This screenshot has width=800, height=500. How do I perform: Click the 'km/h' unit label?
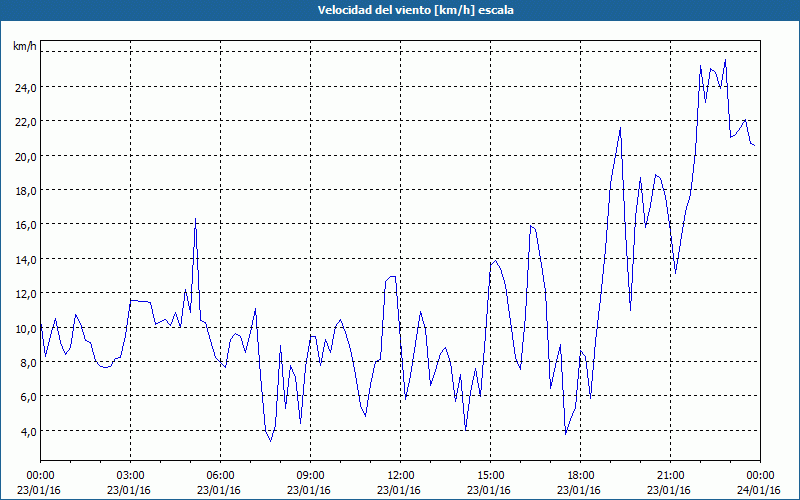[x=24, y=46]
